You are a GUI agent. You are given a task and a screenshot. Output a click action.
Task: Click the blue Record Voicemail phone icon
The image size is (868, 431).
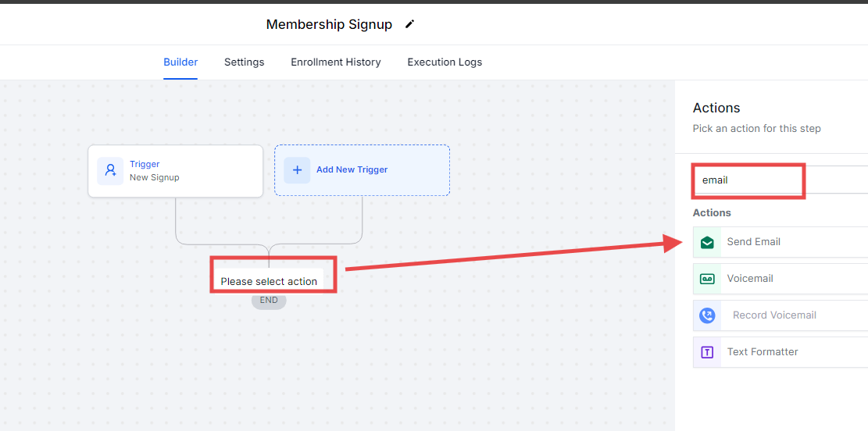[x=707, y=315]
